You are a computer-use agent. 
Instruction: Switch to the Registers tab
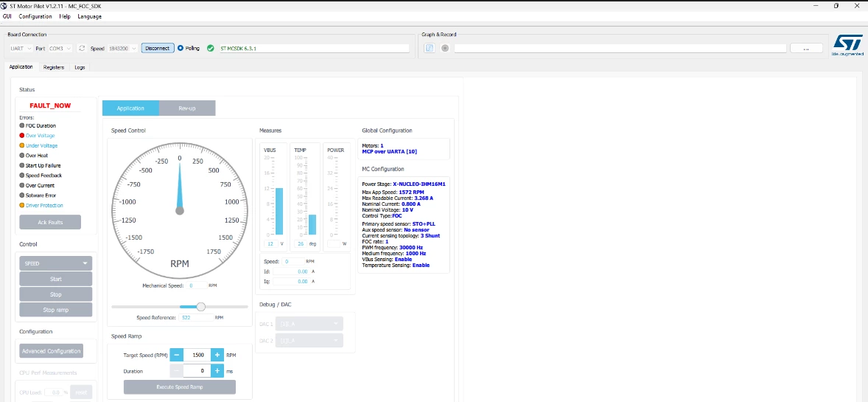[54, 67]
